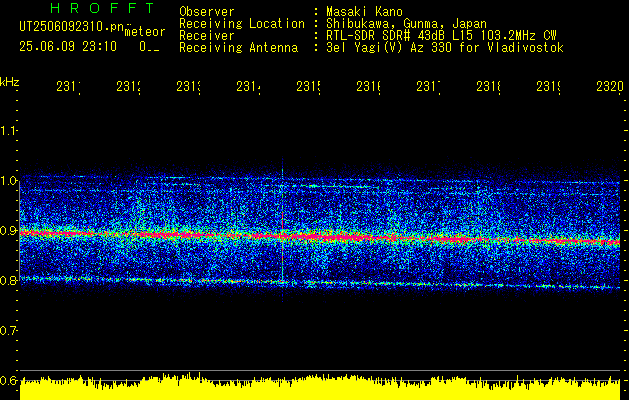
Task: Click the 'meteor' label
Action: (x=145, y=32)
